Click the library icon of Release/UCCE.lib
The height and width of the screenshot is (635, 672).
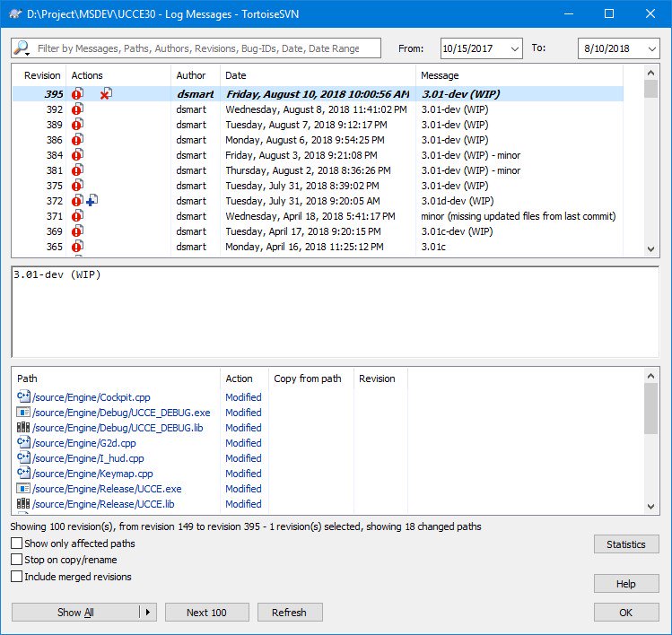(23, 503)
